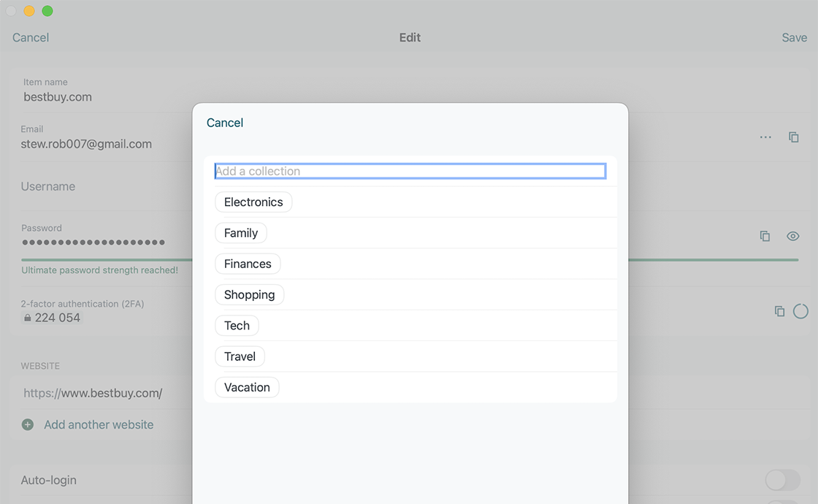Pick the Finances collection tag

(248, 264)
